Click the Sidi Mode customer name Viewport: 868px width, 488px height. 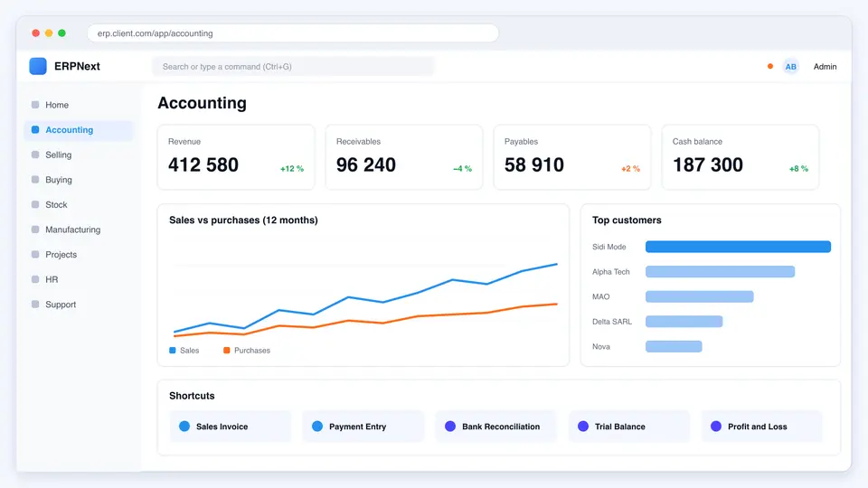pyautogui.click(x=609, y=247)
